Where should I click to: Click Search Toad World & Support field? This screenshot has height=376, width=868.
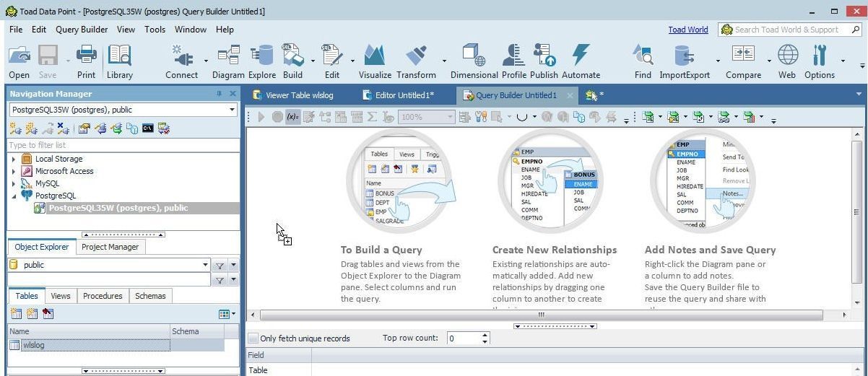790,30
